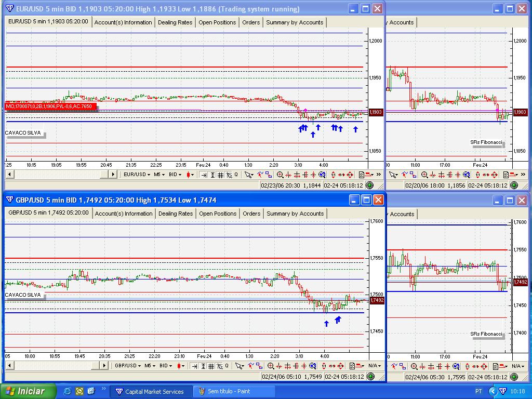Click zoom-in magnifier in top-right chart toolbar
532x399 pixels.
pos(424,175)
